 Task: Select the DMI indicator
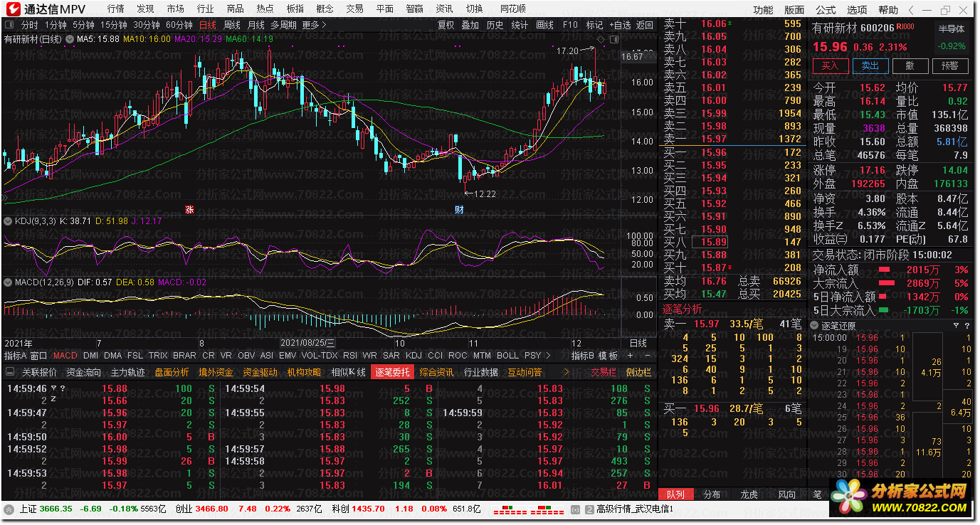click(x=91, y=356)
